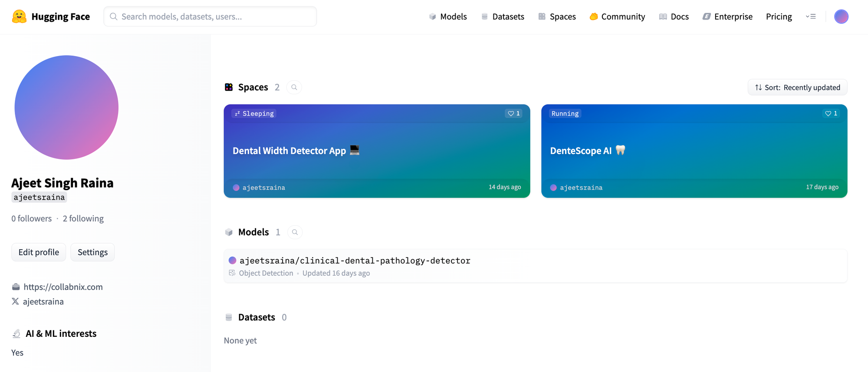
Task: Open the Datasets navigation item
Action: [503, 16]
